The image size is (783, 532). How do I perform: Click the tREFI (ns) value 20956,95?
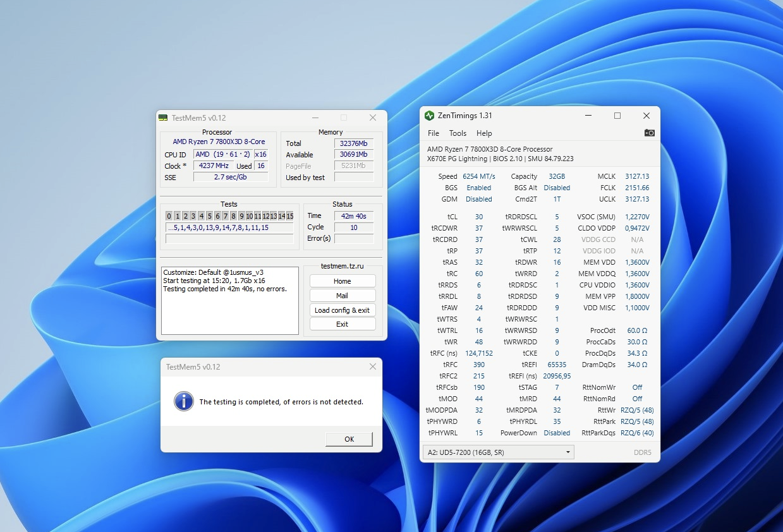pos(557,376)
